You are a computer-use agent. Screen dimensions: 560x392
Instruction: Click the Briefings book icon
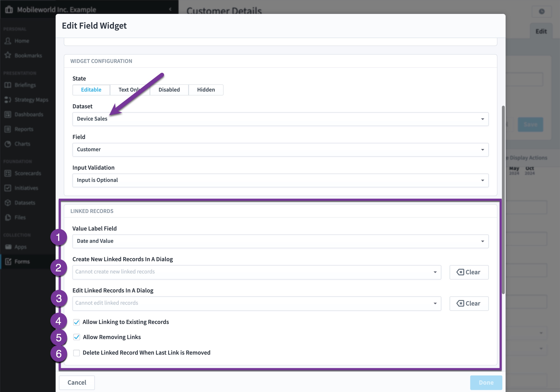[x=8, y=85]
